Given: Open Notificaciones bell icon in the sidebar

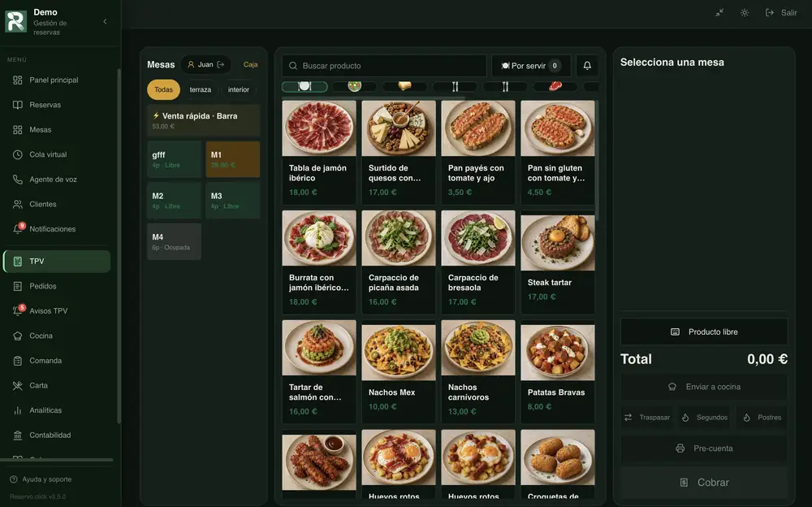Looking at the screenshot, I should (18, 228).
